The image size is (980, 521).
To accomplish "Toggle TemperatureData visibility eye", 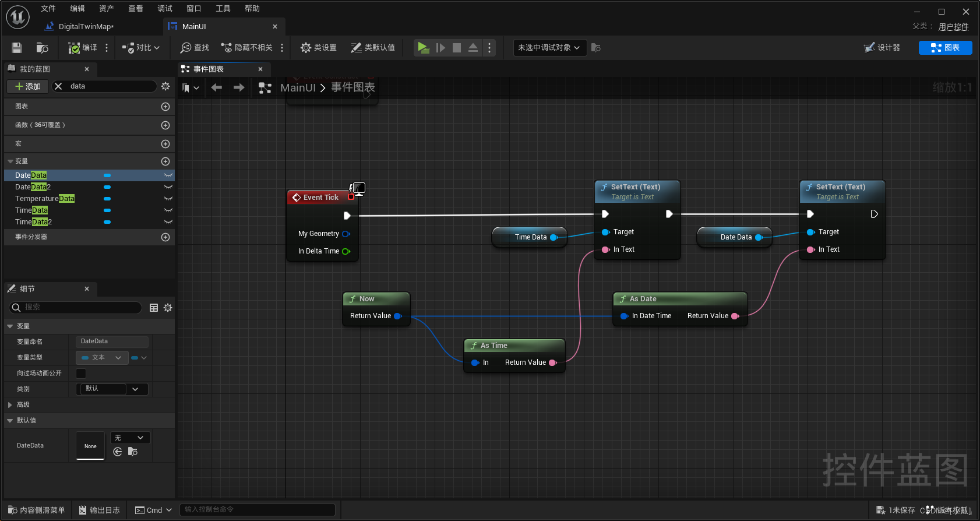I will [168, 199].
